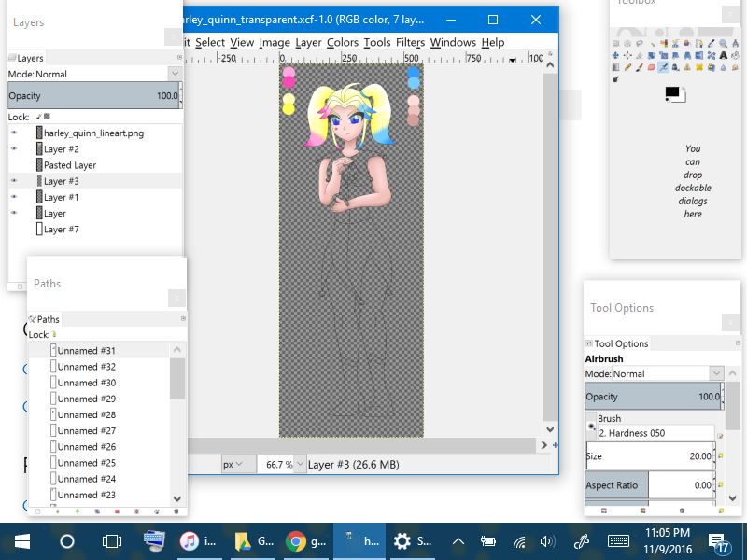This screenshot has width=747, height=560.
Task: Open the Action Center notifications
Action: 718,543
